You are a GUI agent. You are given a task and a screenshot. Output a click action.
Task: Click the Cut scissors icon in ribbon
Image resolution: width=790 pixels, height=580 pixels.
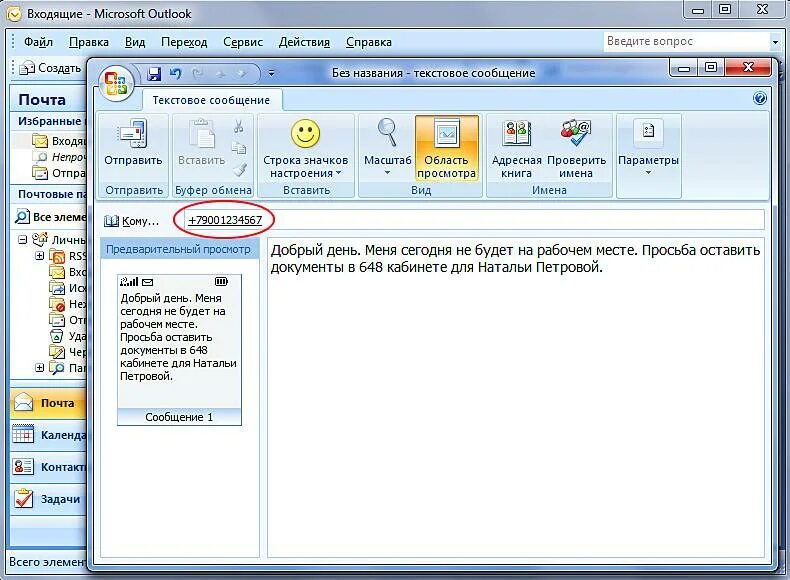(239, 125)
